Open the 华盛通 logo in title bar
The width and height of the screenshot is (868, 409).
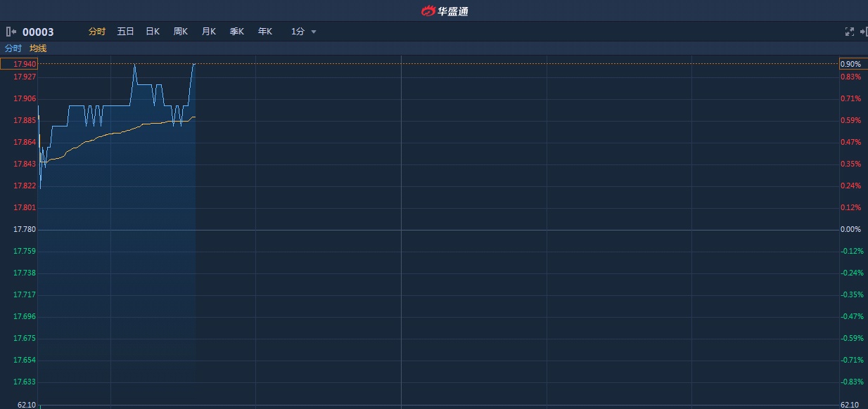coord(445,11)
